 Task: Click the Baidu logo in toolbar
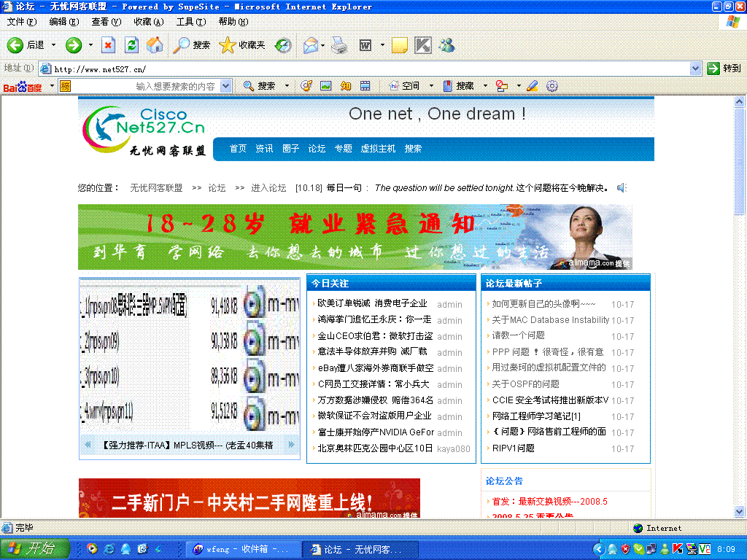coord(23,87)
